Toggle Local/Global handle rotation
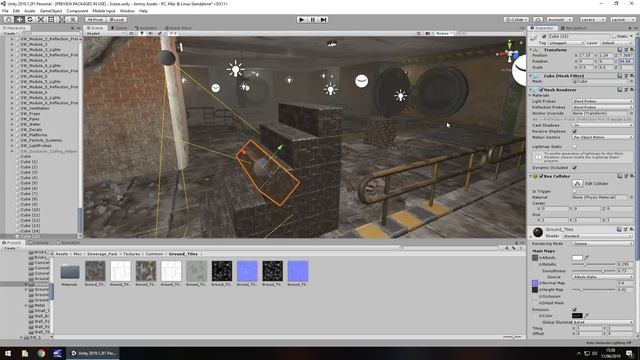This screenshot has height=360, width=640. (x=117, y=19)
